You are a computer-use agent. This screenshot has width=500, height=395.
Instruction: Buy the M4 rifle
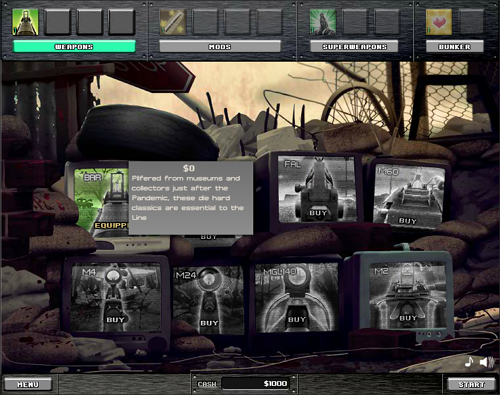[x=115, y=319]
